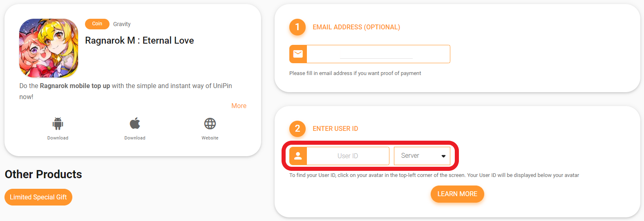Click the Gravity publisher label
644x221 pixels.
(122, 24)
